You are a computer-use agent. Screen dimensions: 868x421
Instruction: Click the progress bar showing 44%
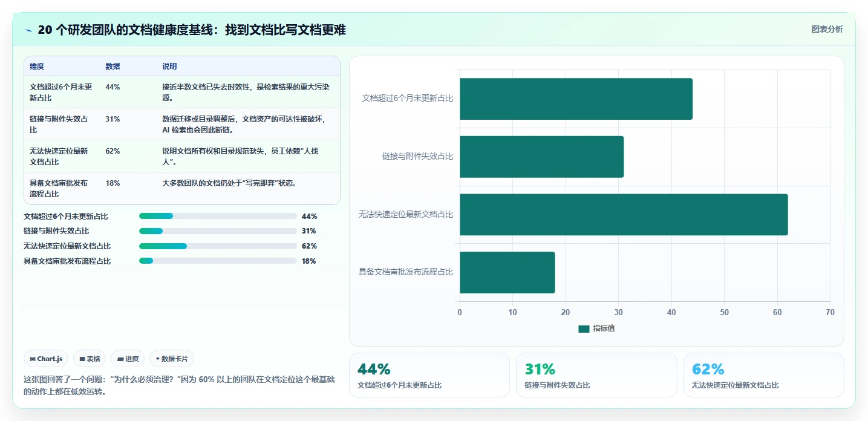(218, 216)
